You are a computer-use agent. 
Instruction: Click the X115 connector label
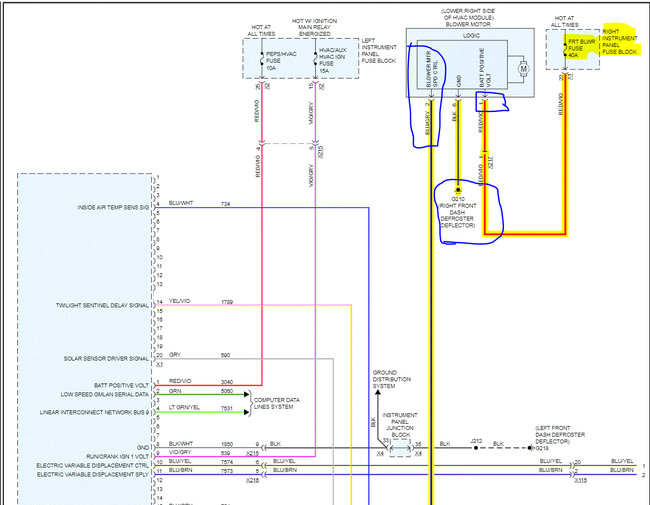point(581,481)
